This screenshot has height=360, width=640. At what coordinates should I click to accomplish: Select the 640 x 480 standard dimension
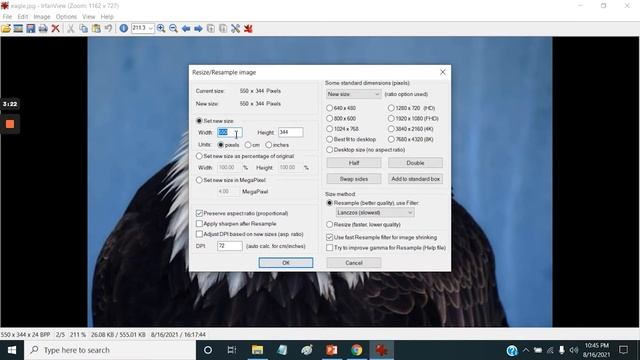pyautogui.click(x=329, y=108)
